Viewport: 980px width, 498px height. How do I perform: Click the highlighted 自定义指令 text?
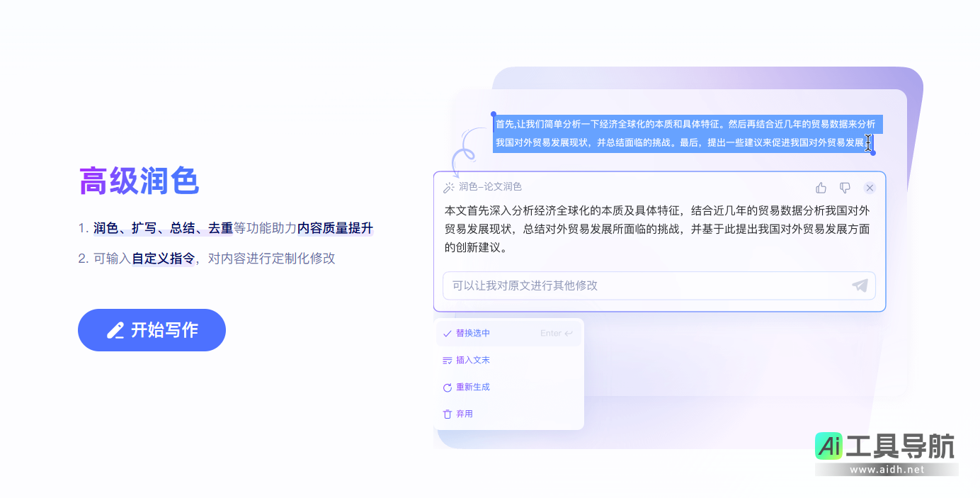pos(164,259)
